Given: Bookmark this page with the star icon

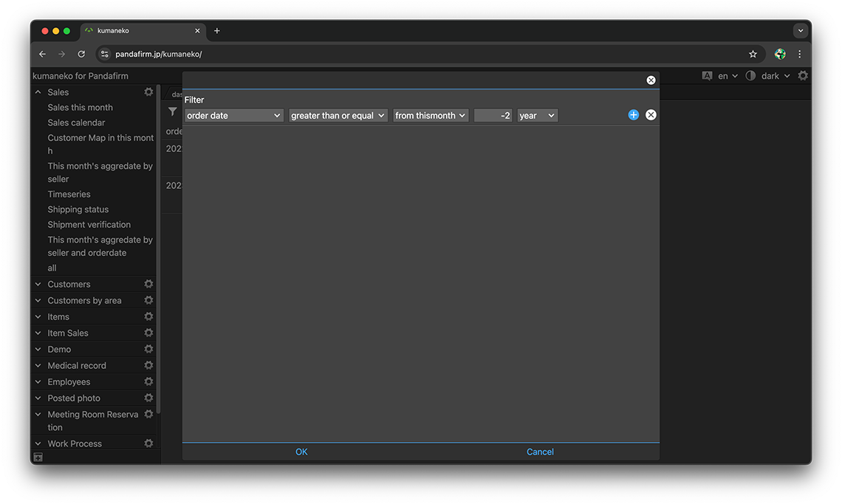Looking at the screenshot, I should (753, 54).
